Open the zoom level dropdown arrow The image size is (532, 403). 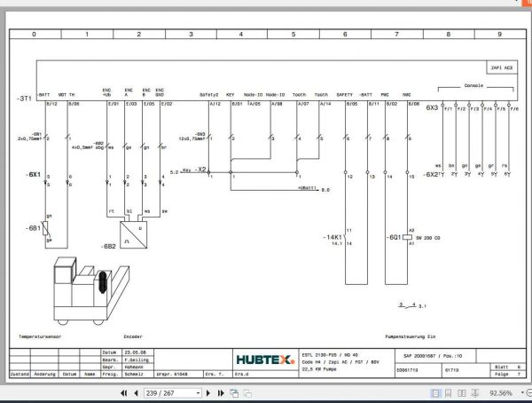pyautogui.click(x=522, y=393)
